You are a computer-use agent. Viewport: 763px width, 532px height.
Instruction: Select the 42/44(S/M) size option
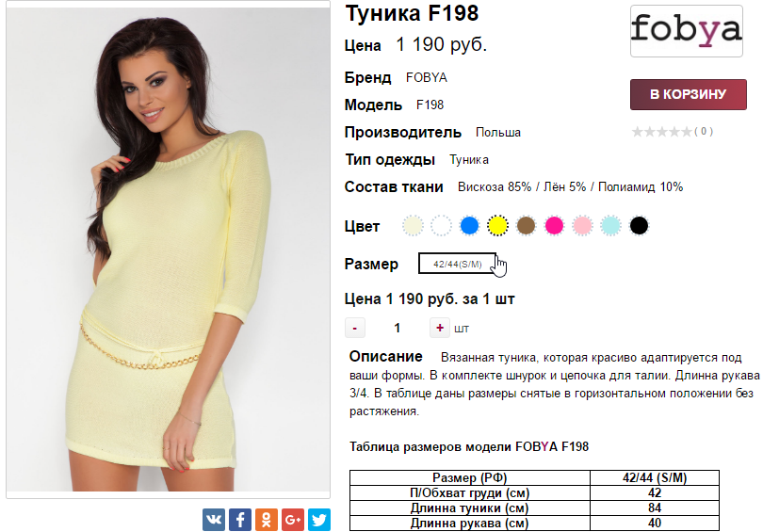pyautogui.click(x=458, y=264)
